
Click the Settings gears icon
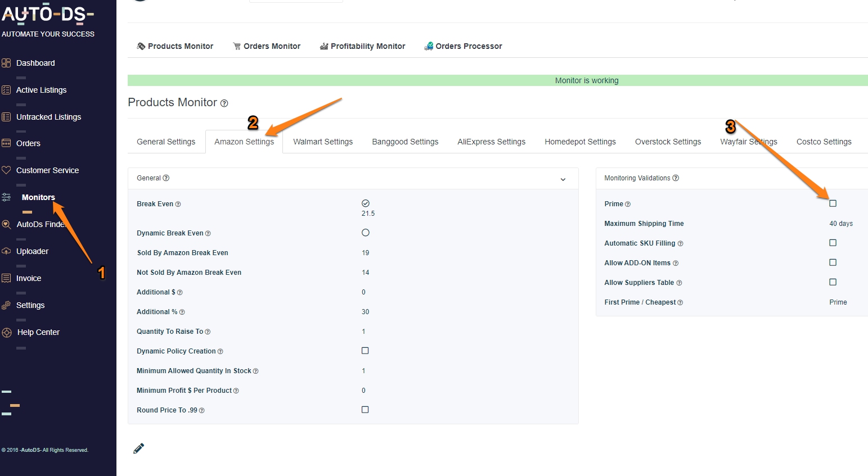6,305
